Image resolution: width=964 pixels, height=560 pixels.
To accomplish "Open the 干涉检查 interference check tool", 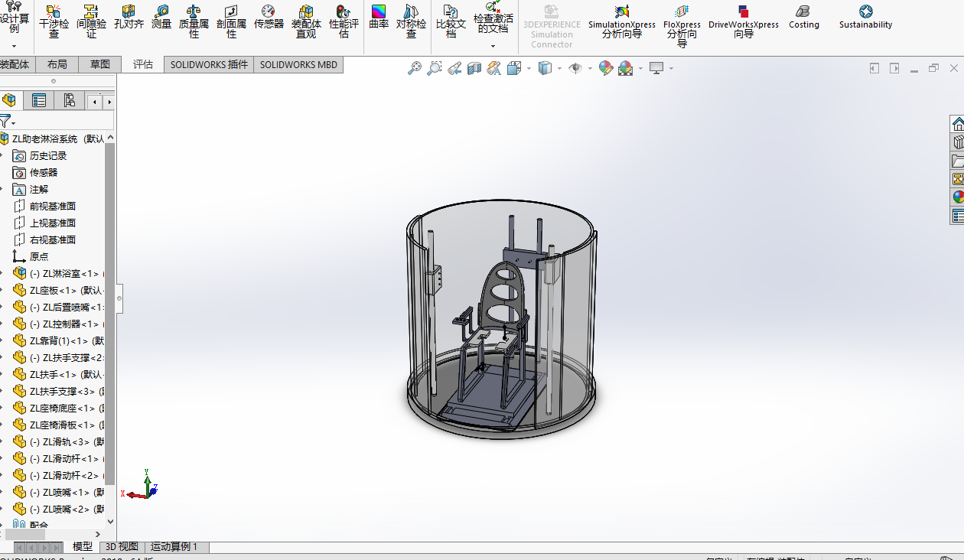I will 54,20.
